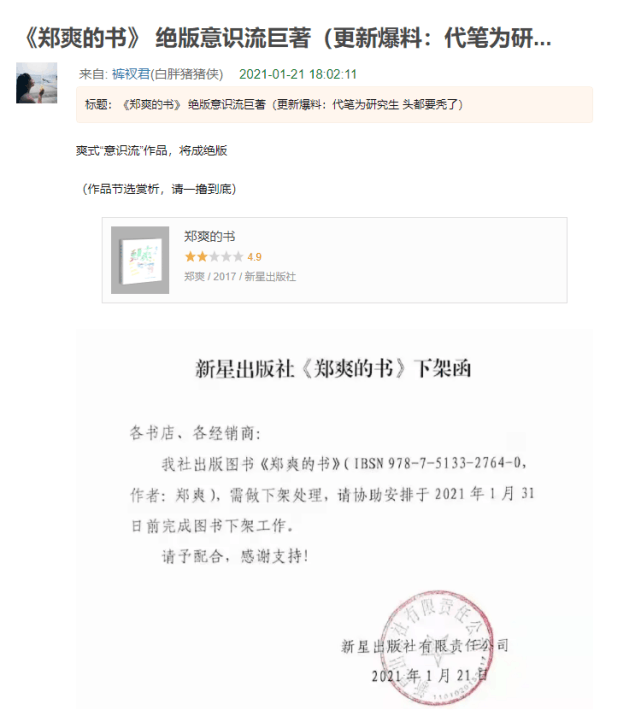Click the 新星出版社有限责任公司 signature line
Image resolution: width=641 pixels, height=728 pixels.
[x=425, y=645]
